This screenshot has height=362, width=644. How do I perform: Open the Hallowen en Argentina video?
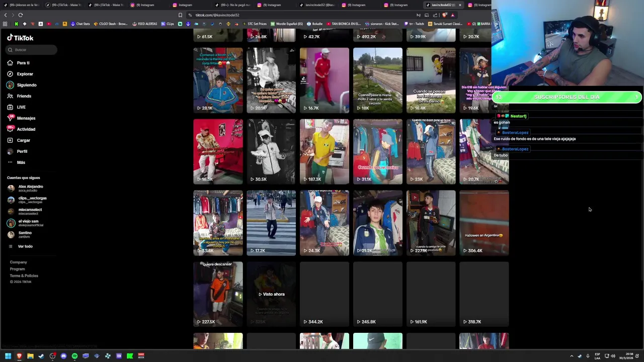pos(484,223)
